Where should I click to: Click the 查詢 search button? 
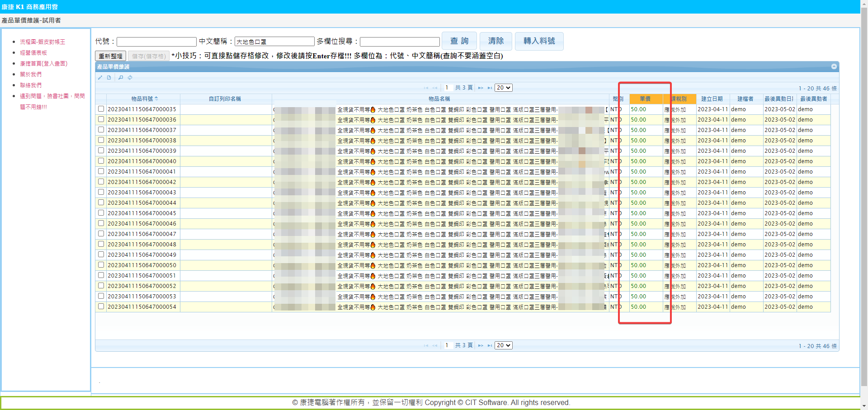pyautogui.click(x=459, y=41)
